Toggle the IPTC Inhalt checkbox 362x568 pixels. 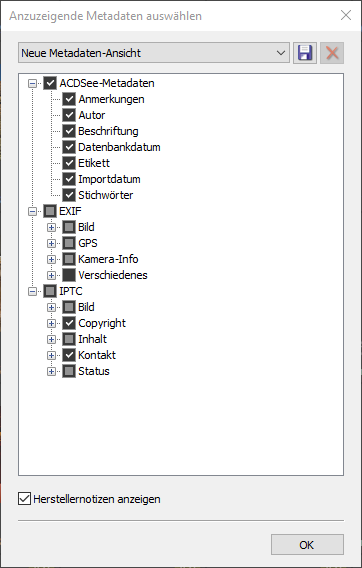click(x=69, y=339)
